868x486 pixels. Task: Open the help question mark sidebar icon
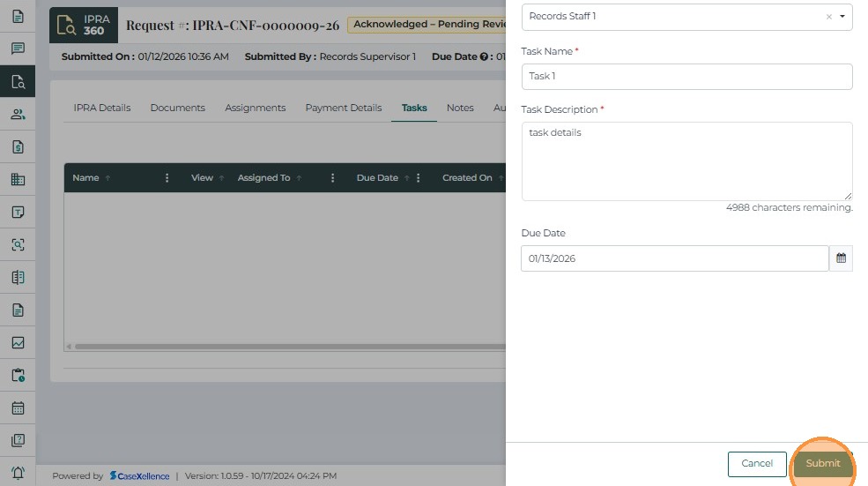pyautogui.click(x=18, y=440)
